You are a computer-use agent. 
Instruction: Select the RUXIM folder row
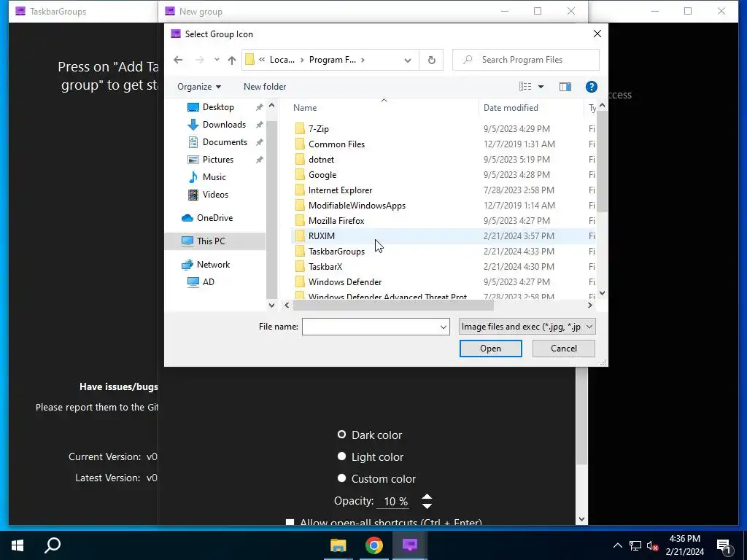tap(443, 236)
